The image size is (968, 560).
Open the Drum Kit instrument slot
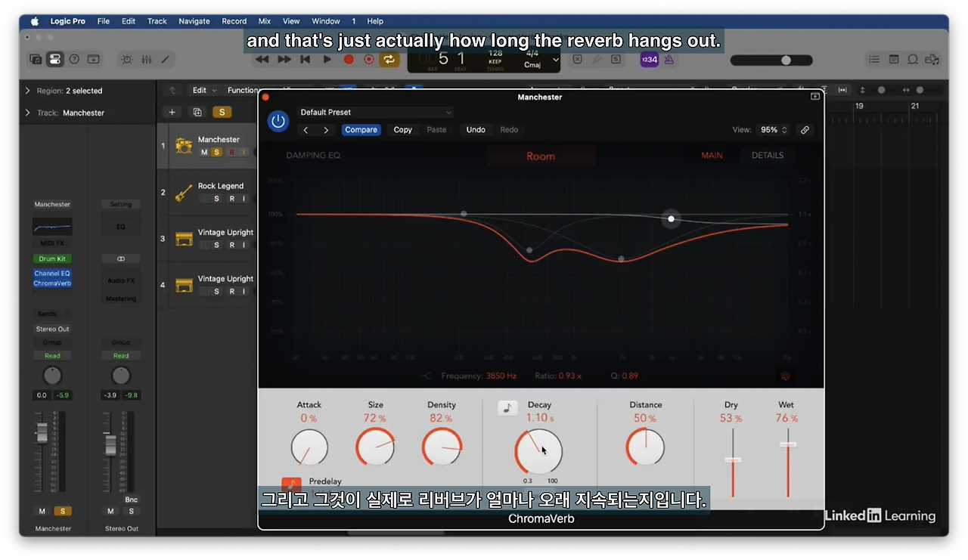pos(52,258)
